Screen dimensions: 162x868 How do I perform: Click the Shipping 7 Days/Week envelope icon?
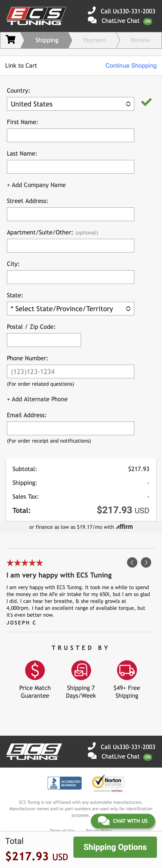[x=81, y=670]
